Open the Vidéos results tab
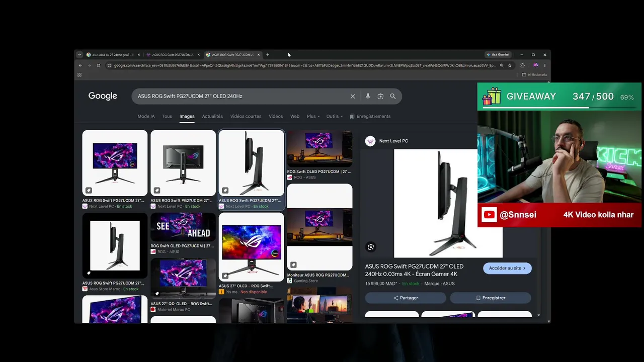644x362 pixels. (276, 116)
